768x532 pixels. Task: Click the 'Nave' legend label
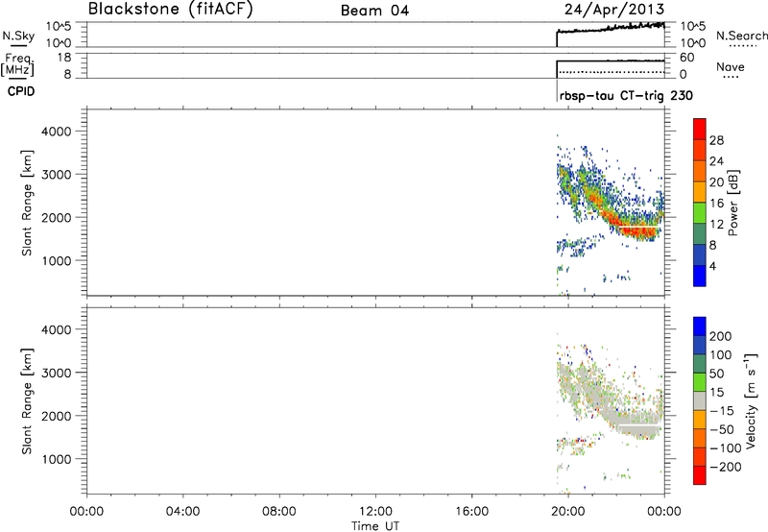tap(730, 66)
